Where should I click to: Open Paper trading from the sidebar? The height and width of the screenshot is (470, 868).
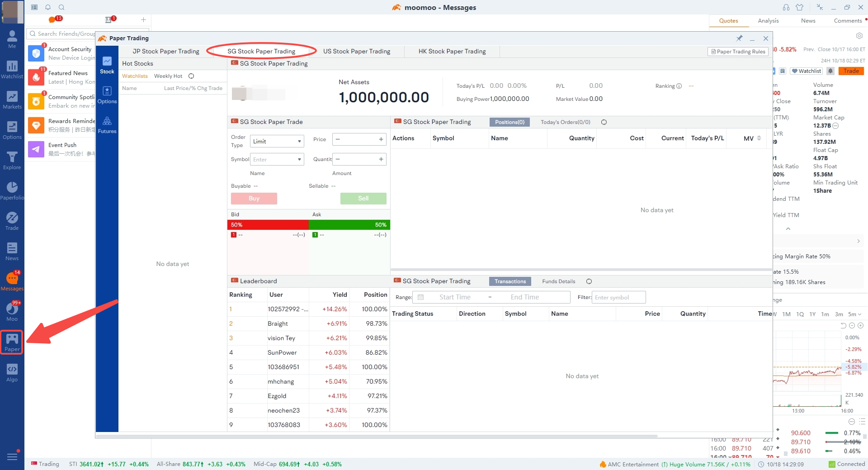(x=12, y=342)
